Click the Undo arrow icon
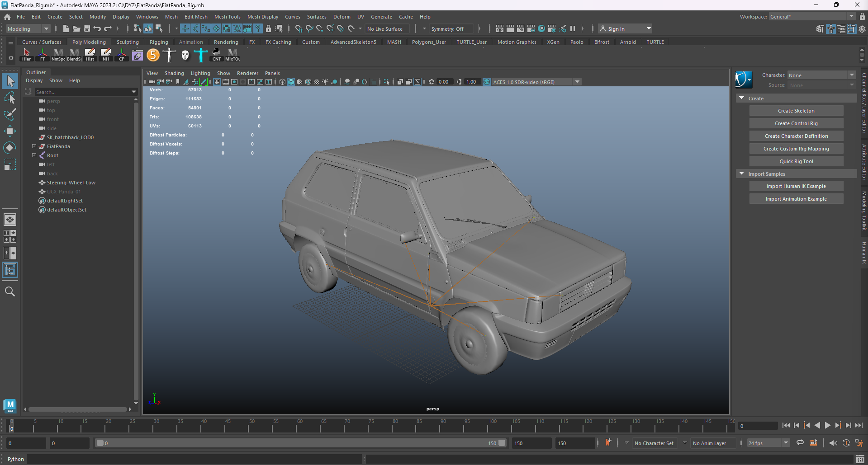868x465 pixels. (x=97, y=28)
